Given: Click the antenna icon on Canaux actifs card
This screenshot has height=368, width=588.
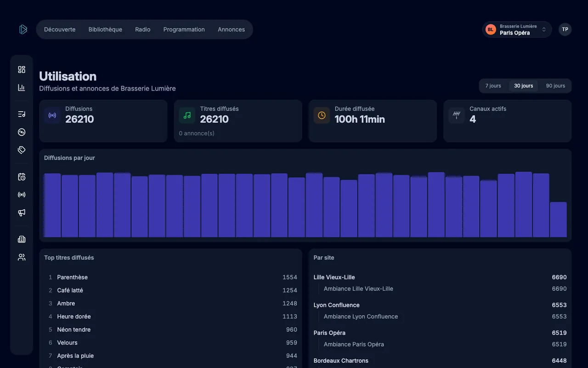Looking at the screenshot, I should pyautogui.click(x=457, y=115).
